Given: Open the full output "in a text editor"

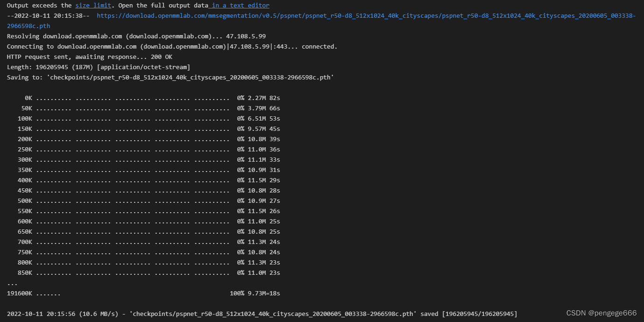Looking at the screenshot, I should 240,5.
